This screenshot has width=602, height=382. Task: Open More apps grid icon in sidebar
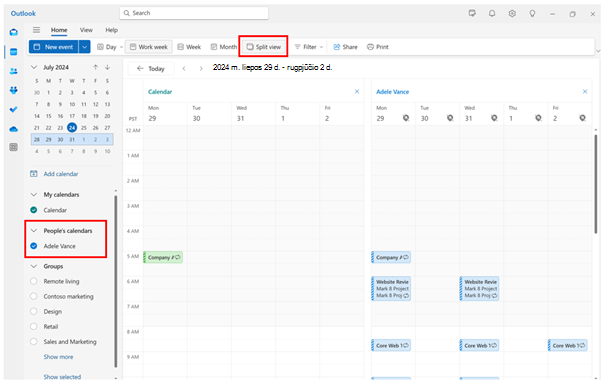pyautogui.click(x=13, y=147)
